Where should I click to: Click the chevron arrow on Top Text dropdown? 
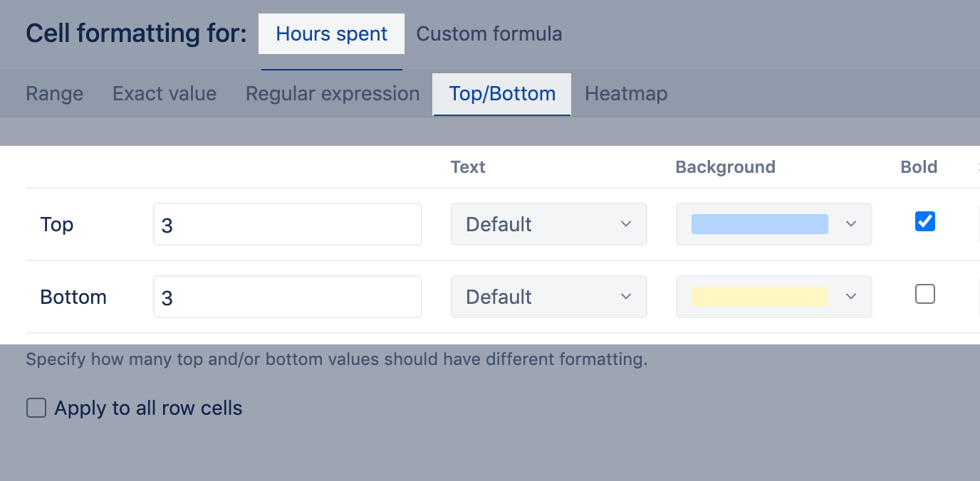pos(626,224)
